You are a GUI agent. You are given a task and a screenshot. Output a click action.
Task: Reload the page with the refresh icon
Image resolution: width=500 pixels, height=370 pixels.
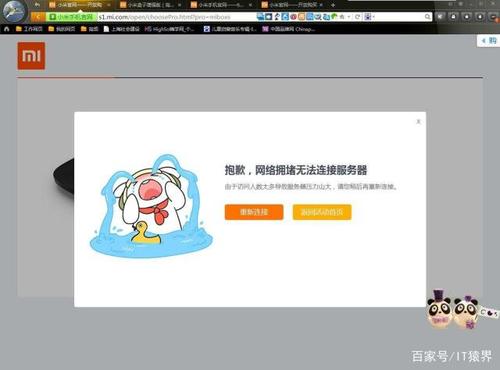coord(357,17)
